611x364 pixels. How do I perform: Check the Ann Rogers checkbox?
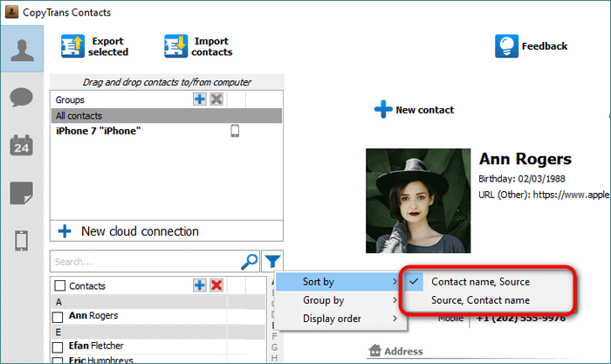tap(58, 317)
